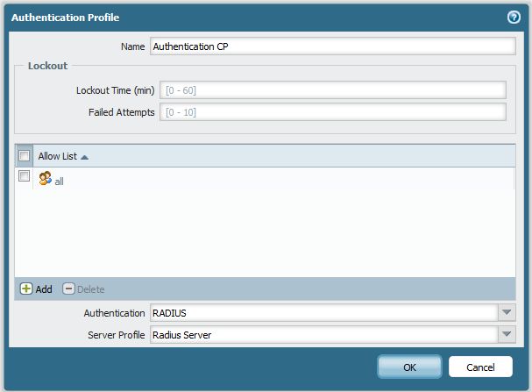
Task: Click the 'Allow List' column header text
Action: pos(57,156)
